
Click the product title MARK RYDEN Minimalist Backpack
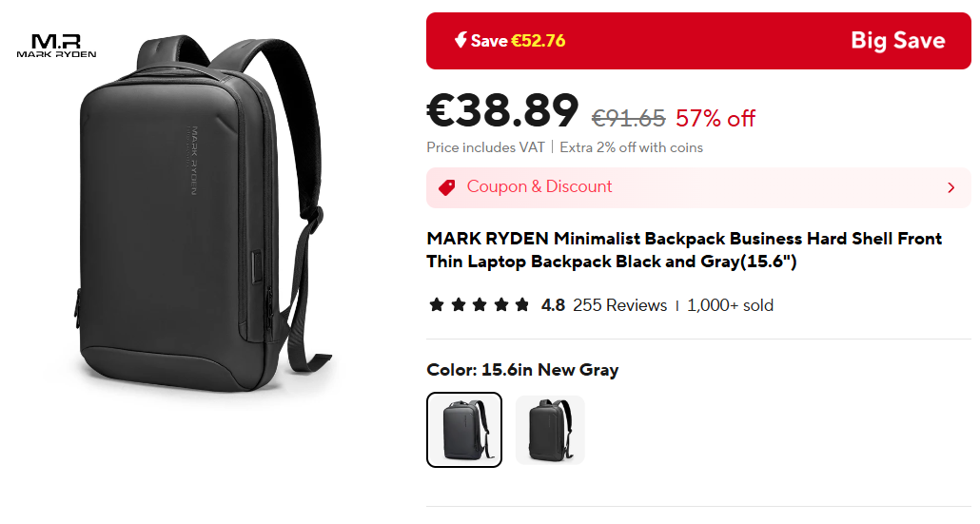(684, 250)
